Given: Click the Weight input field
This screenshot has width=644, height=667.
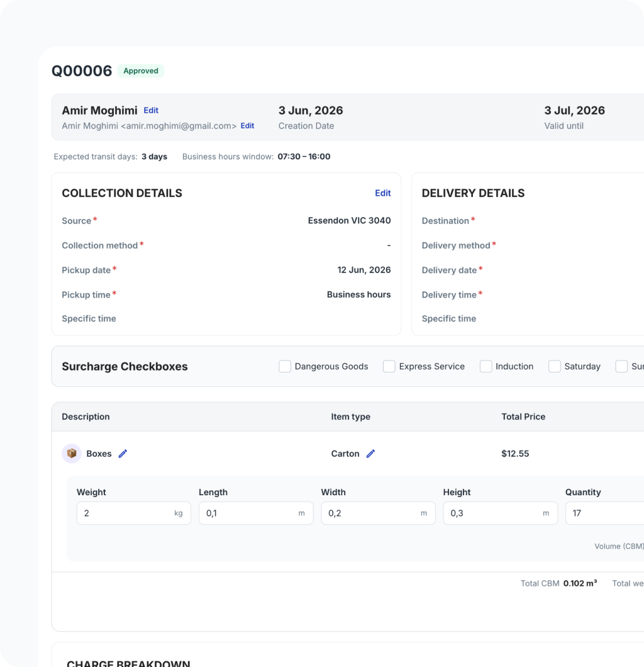Looking at the screenshot, I should point(134,513).
